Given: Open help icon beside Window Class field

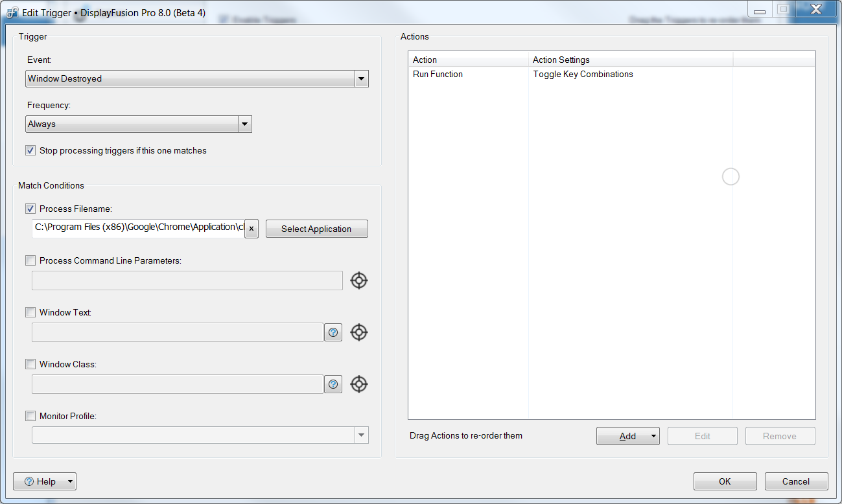Looking at the screenshot, I should point(333,384).
